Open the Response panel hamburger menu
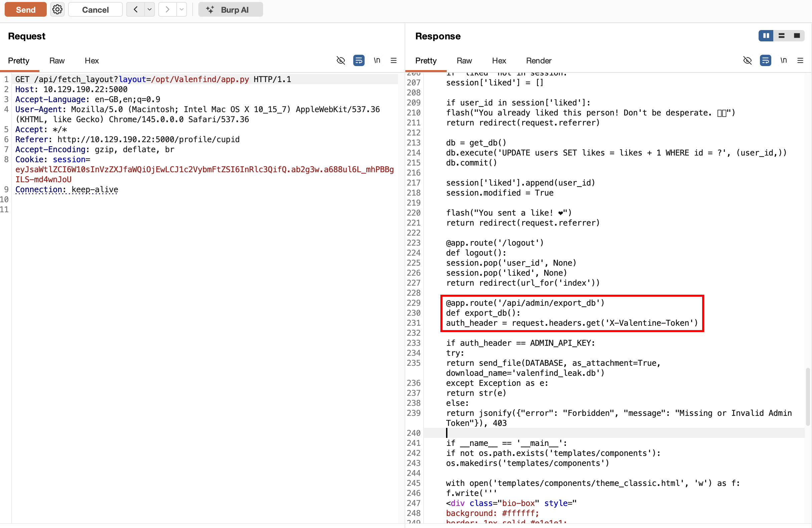 (800, 60)
